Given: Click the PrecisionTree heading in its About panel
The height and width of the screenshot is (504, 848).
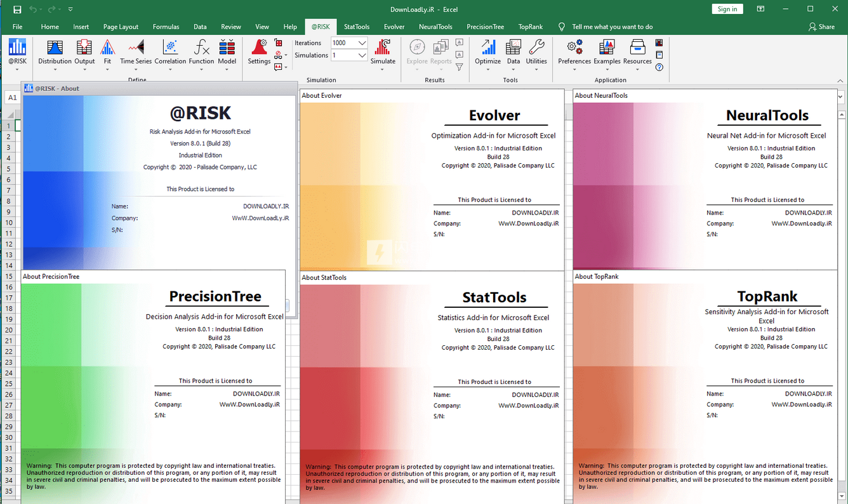Looking at the screenshot, I should click(215, 296).
